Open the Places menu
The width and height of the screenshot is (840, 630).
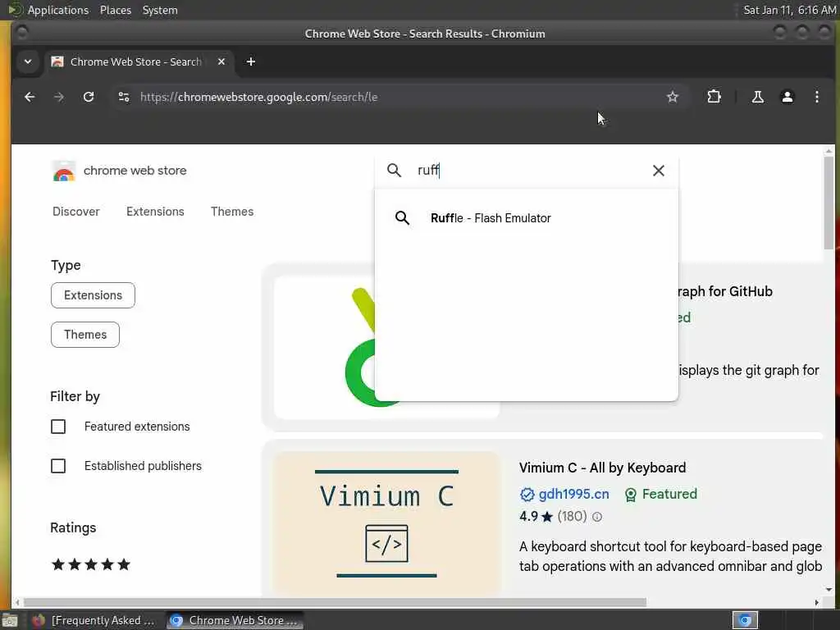click(115, 10)
